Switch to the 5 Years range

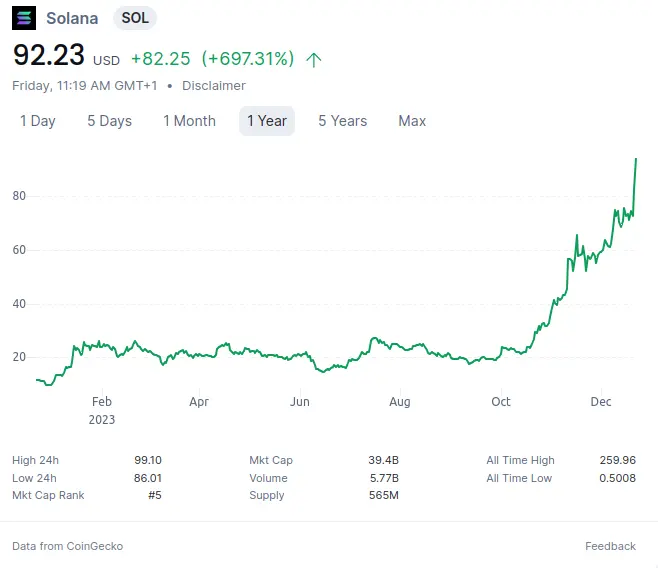pos(342,121)
